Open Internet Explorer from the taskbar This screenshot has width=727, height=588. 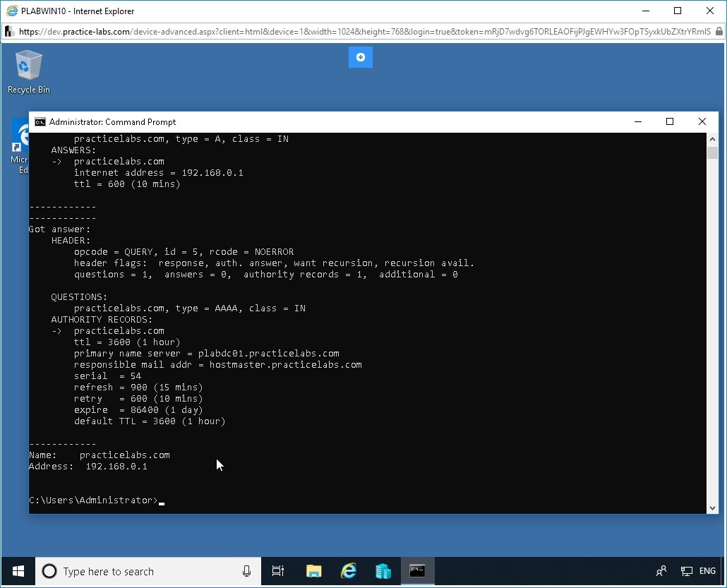(348, 571)
